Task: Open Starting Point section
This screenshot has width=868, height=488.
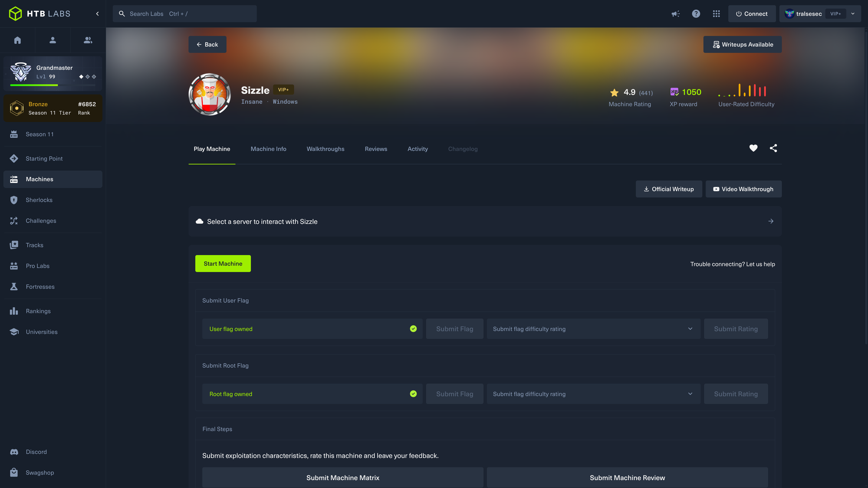Action: point(53,159)
